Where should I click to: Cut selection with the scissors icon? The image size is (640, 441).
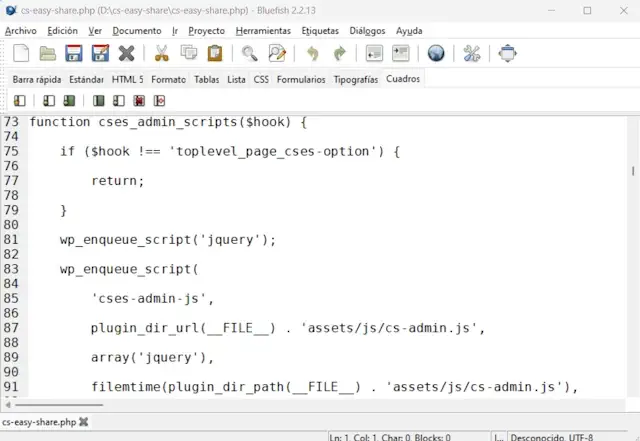(x=162, y=53)
